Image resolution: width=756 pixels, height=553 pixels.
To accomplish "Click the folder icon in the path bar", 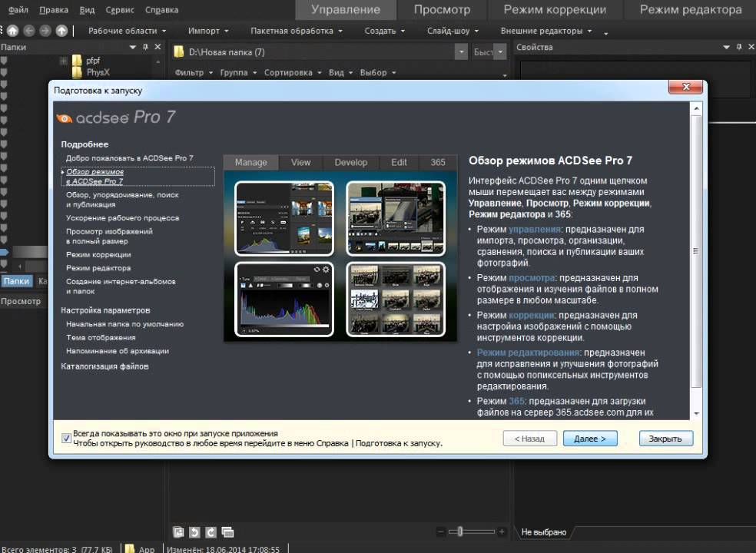I will coord(179,52).
